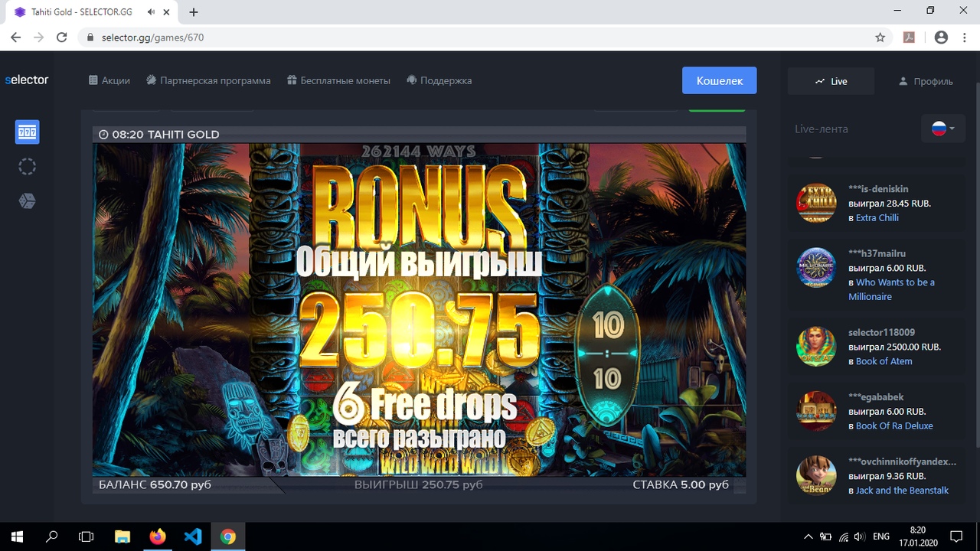980x551 pixels.
Task: Click the Кошелек button
Action: coord(719,80)
